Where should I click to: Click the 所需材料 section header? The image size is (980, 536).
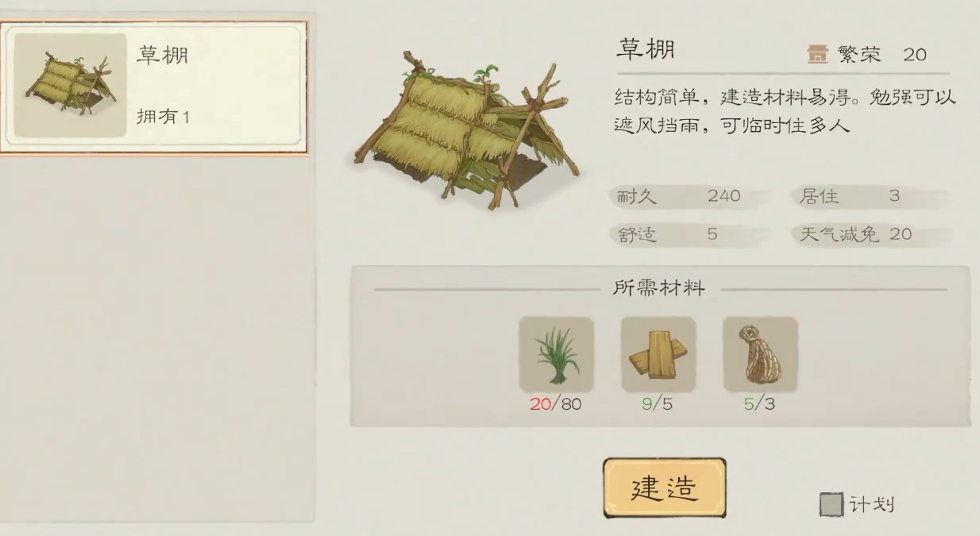point(659,288)
